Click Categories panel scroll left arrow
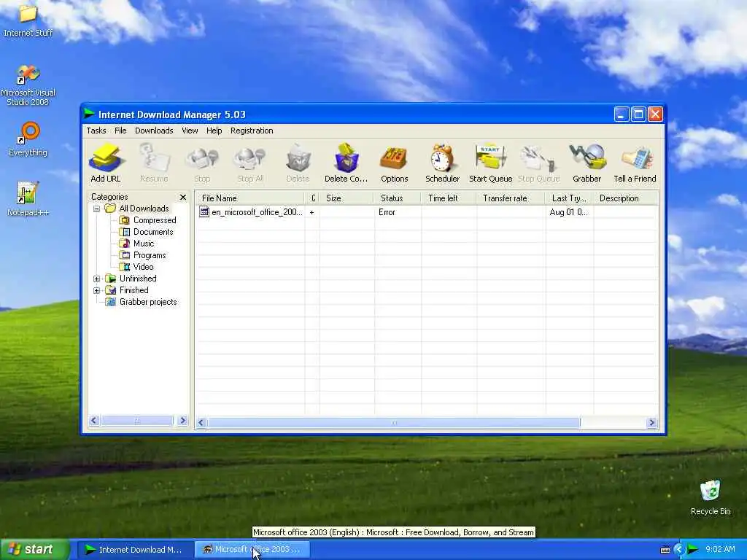Screen dimensions: 747x560 [x=94, y=421]
